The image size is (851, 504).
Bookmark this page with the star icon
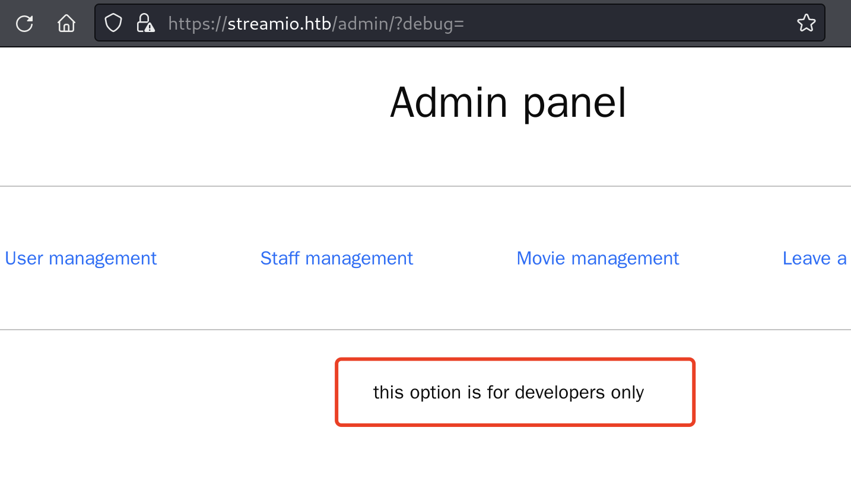(806, 23)
